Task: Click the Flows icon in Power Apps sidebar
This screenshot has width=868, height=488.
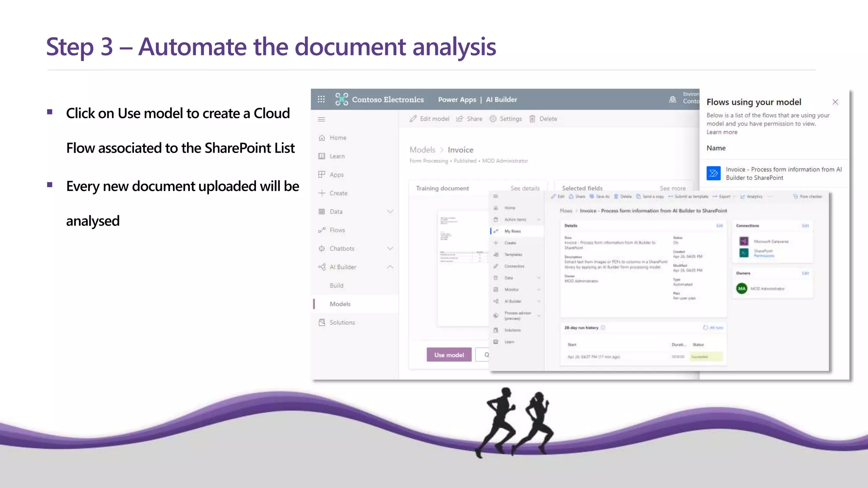Action: click(x=322, y=230)
